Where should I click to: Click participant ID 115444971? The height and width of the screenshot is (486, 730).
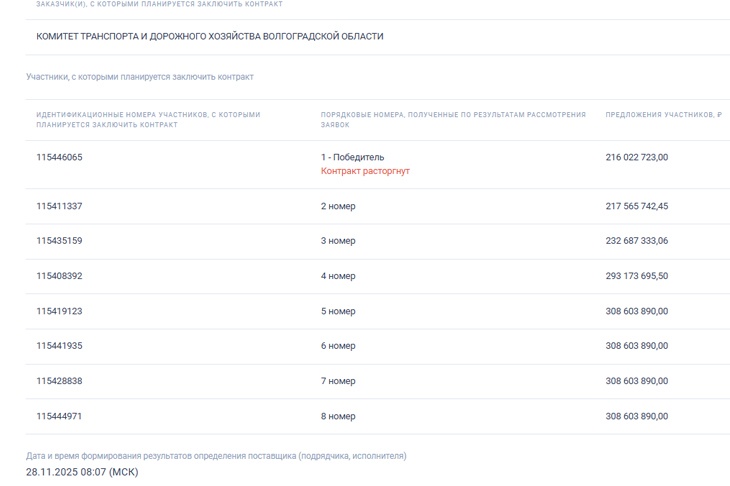[x=59, y=416]
